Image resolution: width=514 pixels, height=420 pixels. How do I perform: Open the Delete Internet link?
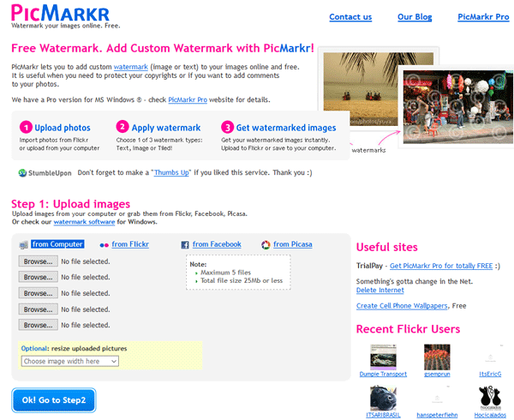pos(380,291)
